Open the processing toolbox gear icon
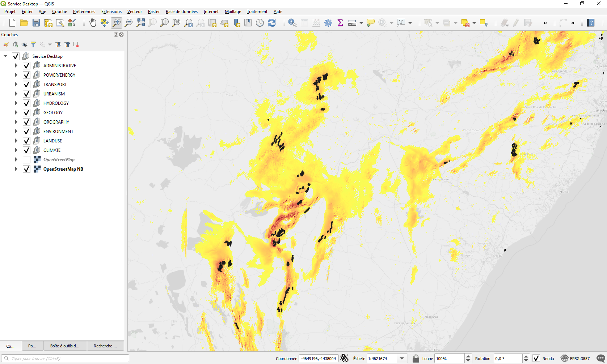Viewport: 607px width, 364px height. (x=328, y=23)
